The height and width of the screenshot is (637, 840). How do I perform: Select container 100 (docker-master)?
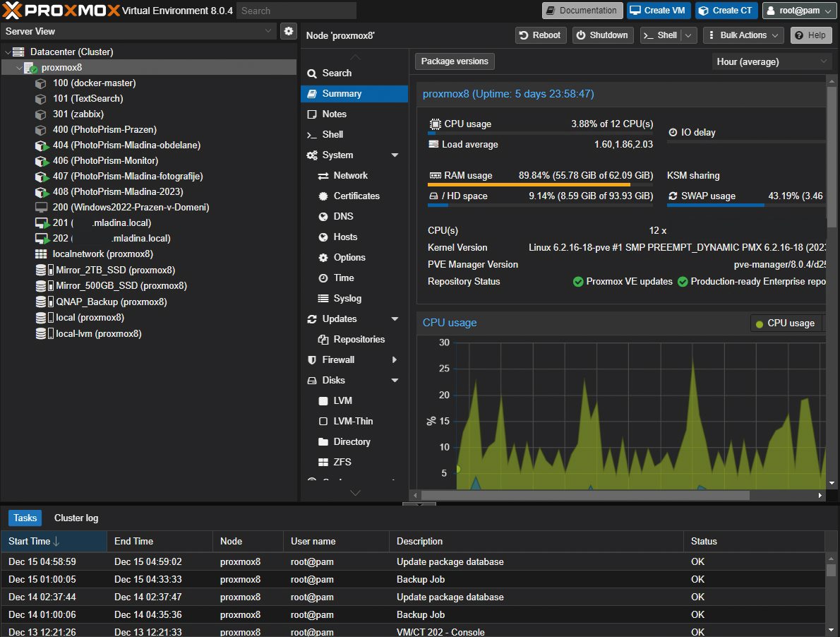[94, 83]
